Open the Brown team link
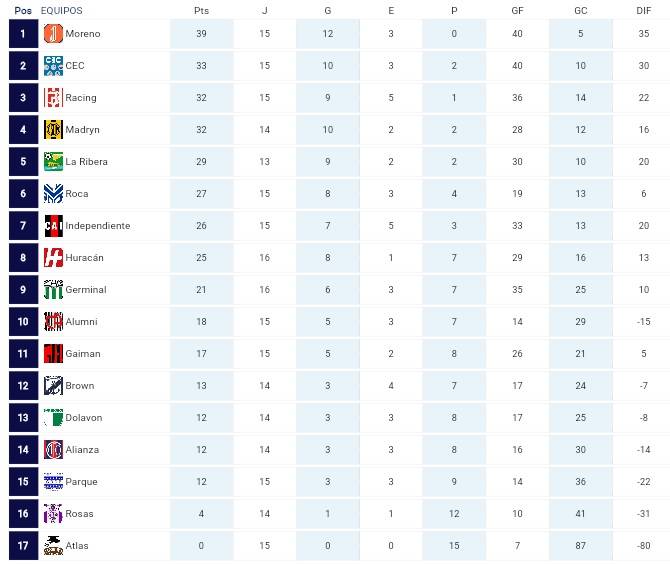The height and width of the screenshot is (564, 670). coord(80,386)
